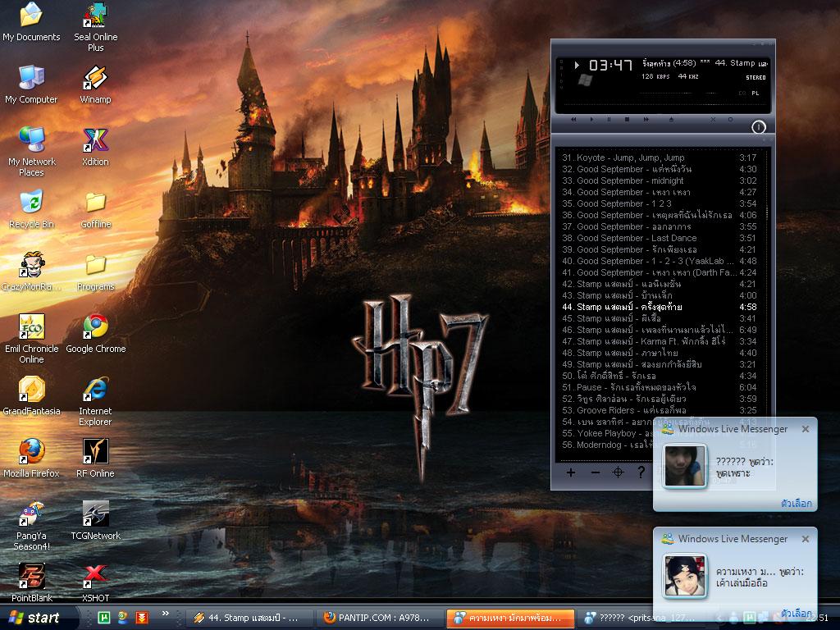Toggle the PL playlist window button
This screenshot has width=840, height=630.
pyautogui.click(x=756, y=94)
